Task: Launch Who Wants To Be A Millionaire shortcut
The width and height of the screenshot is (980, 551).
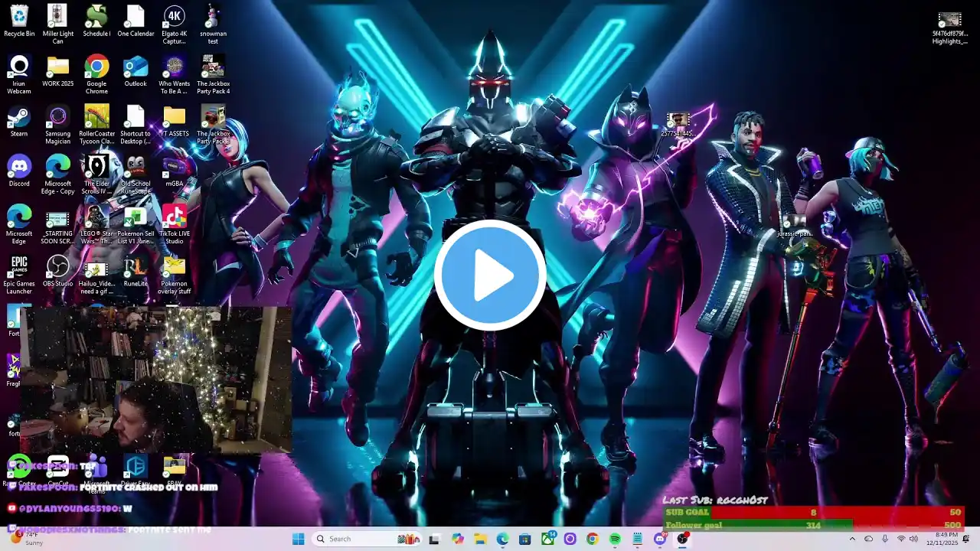Action: click(174, 74)
